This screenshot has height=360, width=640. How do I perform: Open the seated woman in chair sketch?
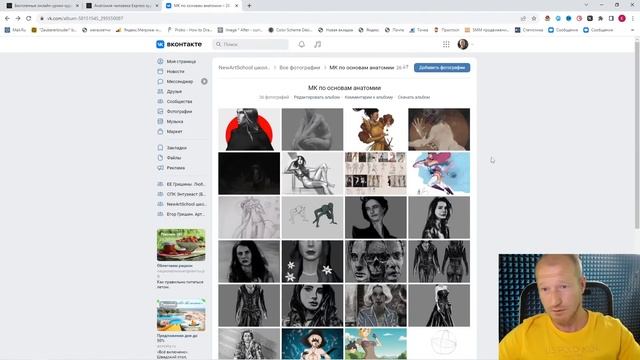312,173
